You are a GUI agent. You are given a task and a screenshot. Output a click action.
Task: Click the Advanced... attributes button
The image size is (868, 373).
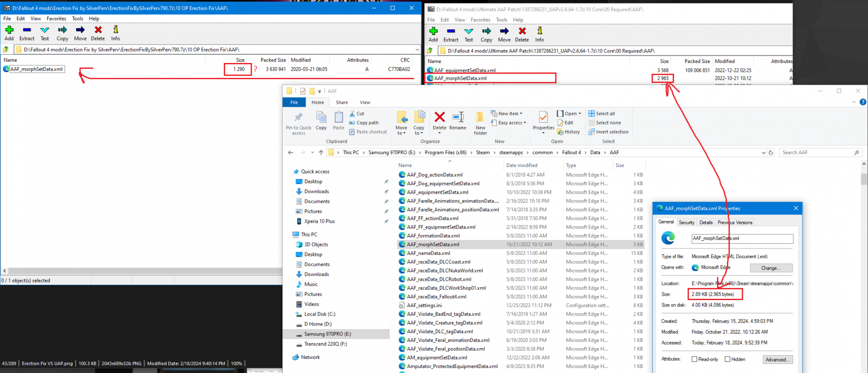778,360
